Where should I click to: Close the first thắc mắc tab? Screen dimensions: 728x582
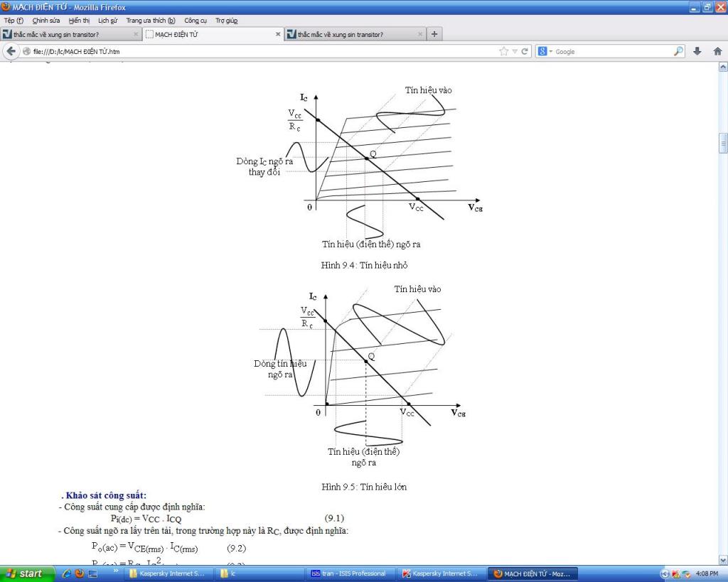click(136, 34)
